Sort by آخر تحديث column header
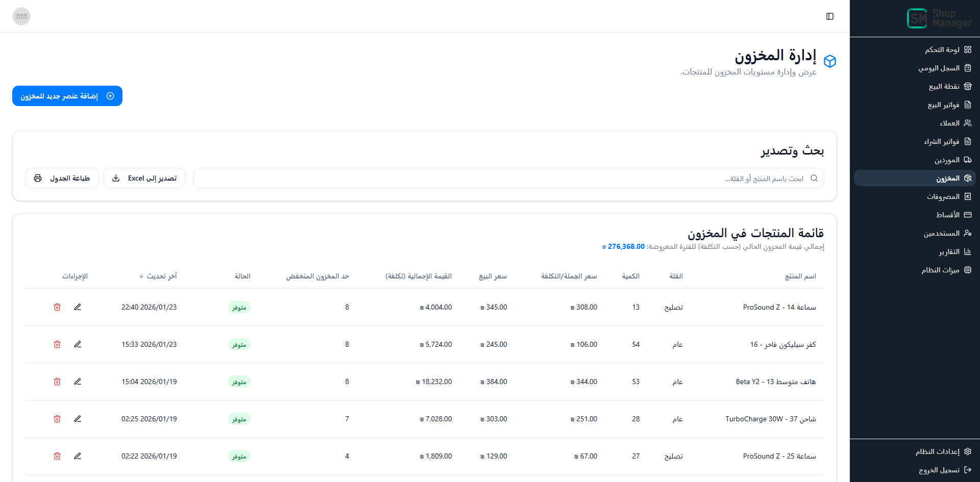 coord(158,276)
